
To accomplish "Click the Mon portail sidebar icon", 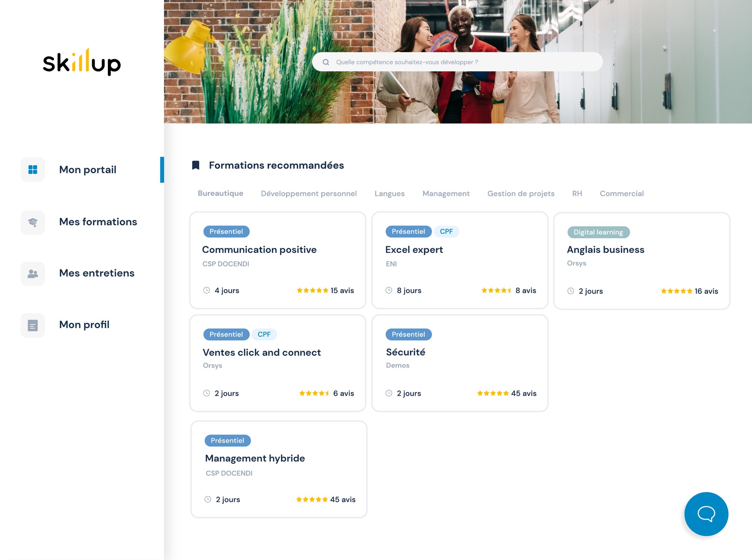I will pyautogui.click(x=33, y=170).
